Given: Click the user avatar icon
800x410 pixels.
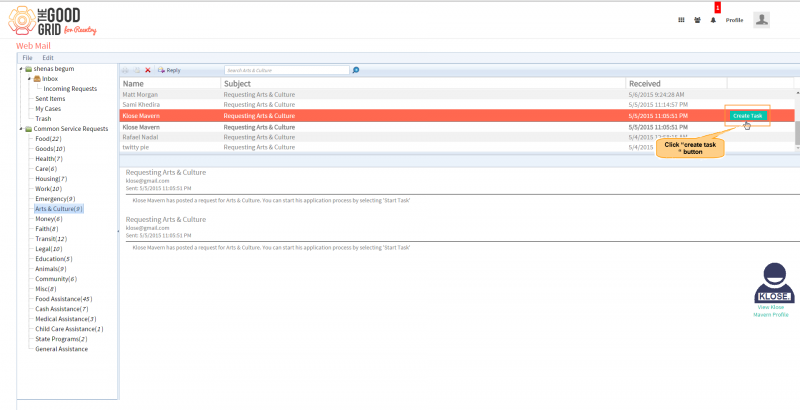Looking at the screenshot, I should [x=762, y=20].
